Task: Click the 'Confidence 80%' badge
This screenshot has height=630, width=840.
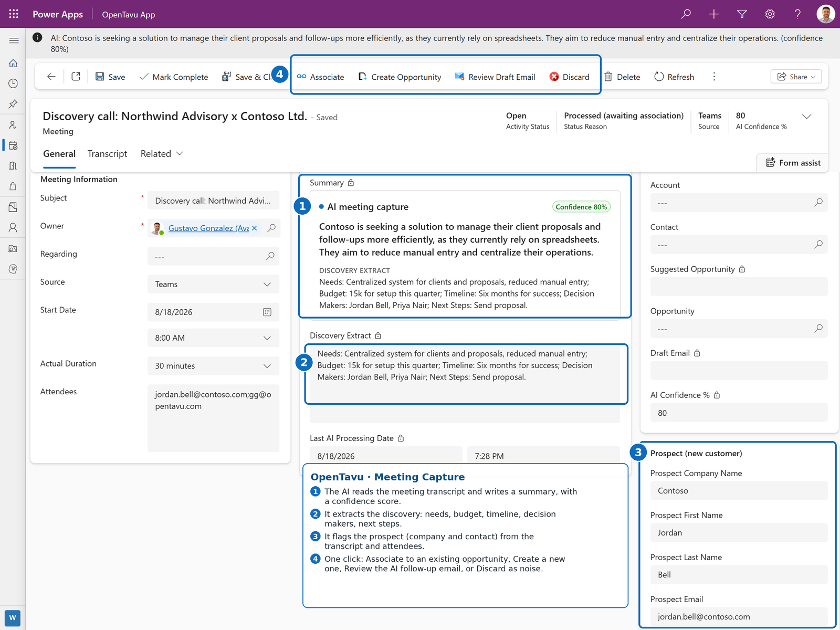Action: [x=581, y=207]
